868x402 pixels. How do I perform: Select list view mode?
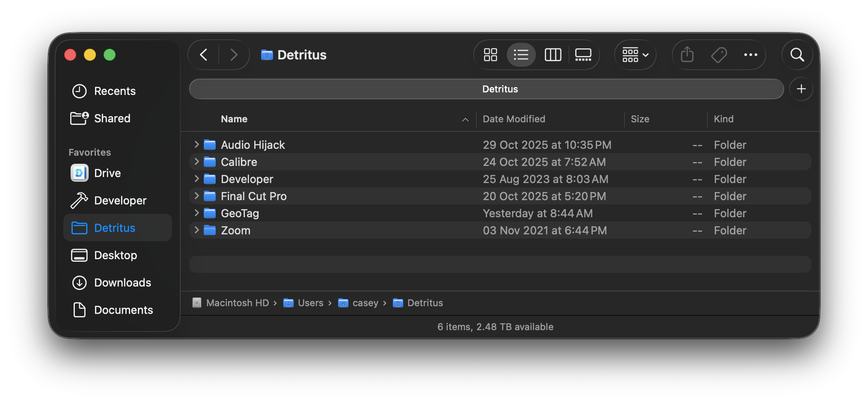click(x=521, y=55)
